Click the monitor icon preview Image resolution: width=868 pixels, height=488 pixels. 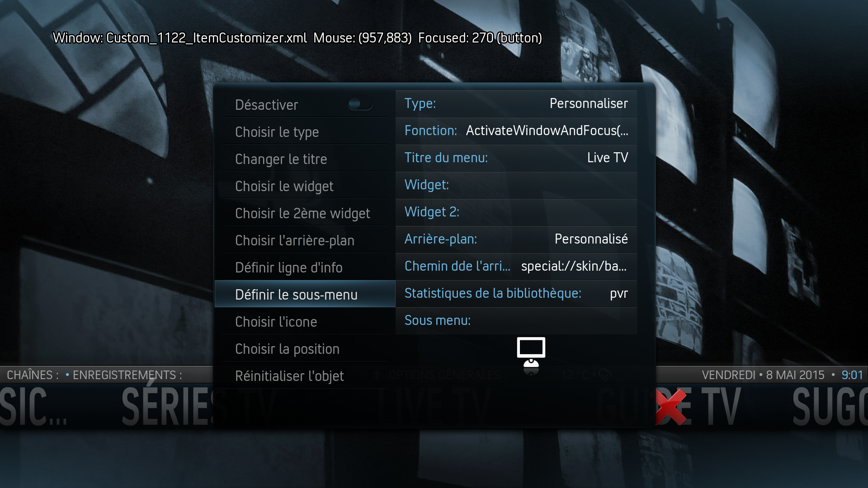point(531,352)
